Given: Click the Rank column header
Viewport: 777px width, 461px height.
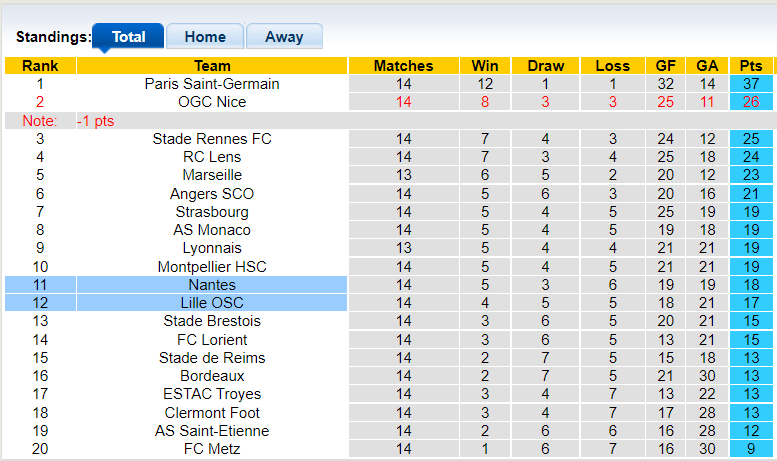Looking at the screenshot, I should point(40,66).
